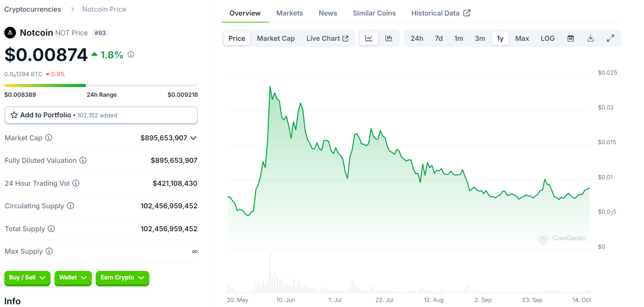Image resolution: width=644 pixels, height=307 pixels.
Task: Set chart range to 7d
Action: pos(439,38)
